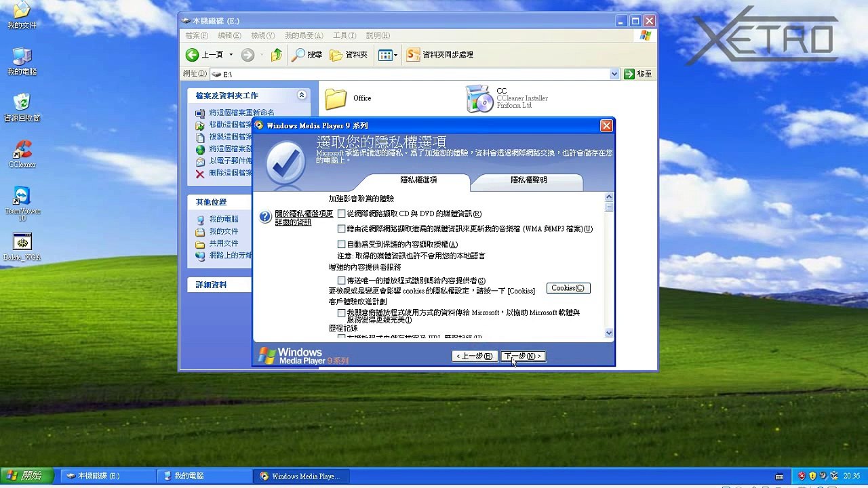Viewport: 868px width, 488px height.
Task: Open 共用文件 in 其他位置 panel
Action: click(x=224, y=243)
